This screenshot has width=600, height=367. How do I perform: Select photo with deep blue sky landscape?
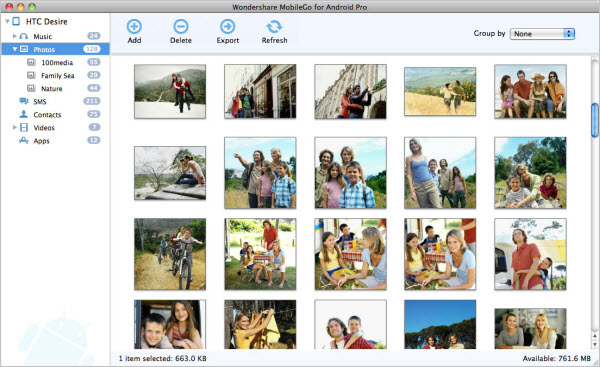(440, 324)
